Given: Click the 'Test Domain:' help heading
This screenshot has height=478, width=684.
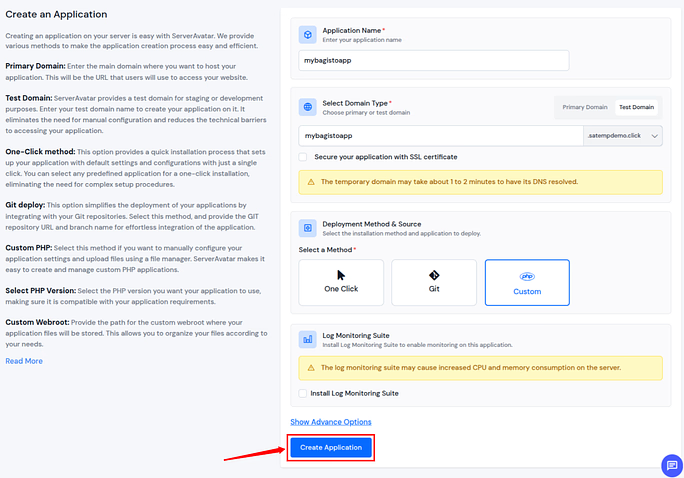Looking at the screenshot, I should pyautogui.click(x=29, y=98).
